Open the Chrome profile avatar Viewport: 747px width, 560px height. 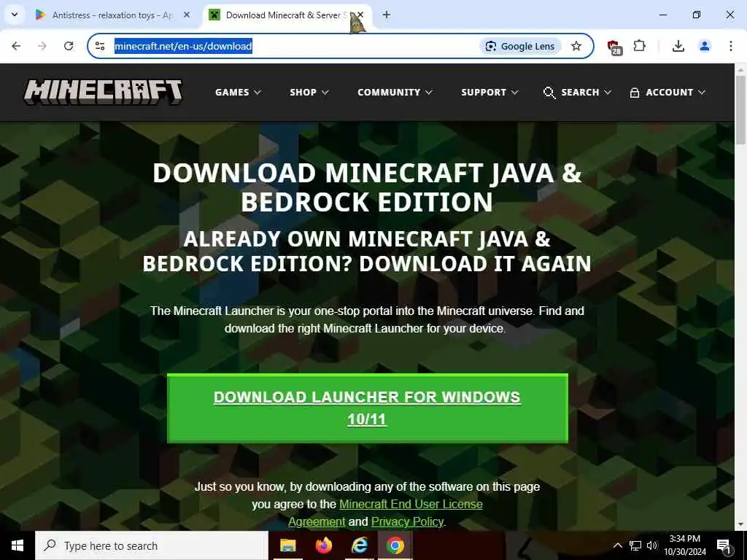click(x=704, y=46)
